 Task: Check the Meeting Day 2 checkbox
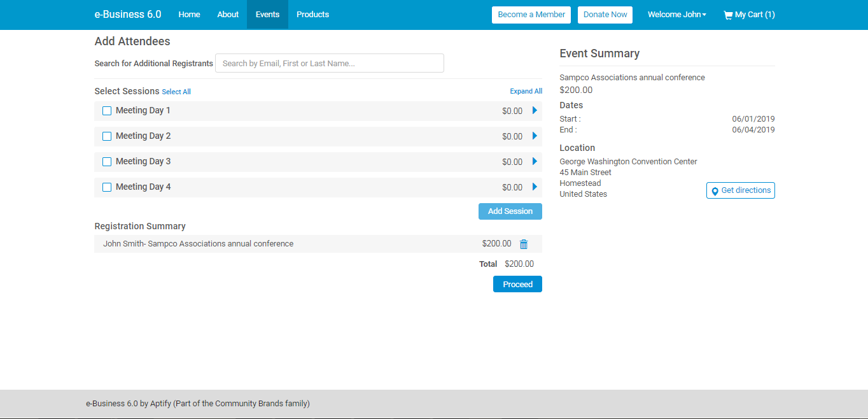click(x=106, y=136)
